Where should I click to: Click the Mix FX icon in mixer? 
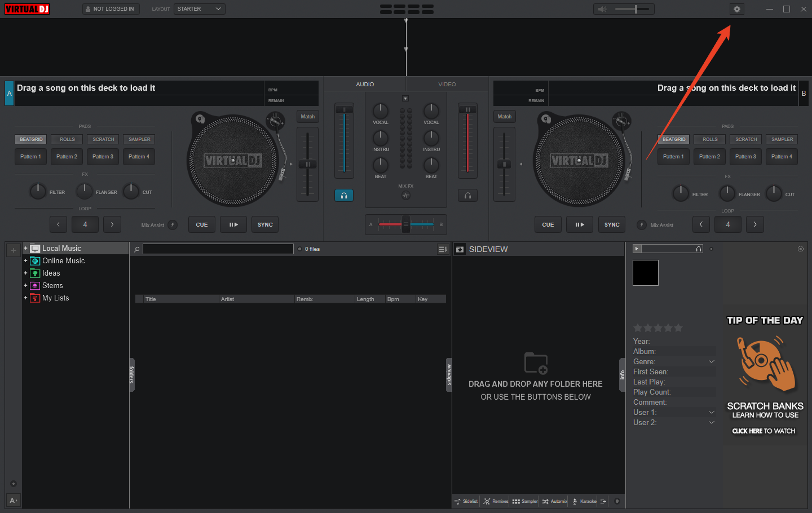406,196
